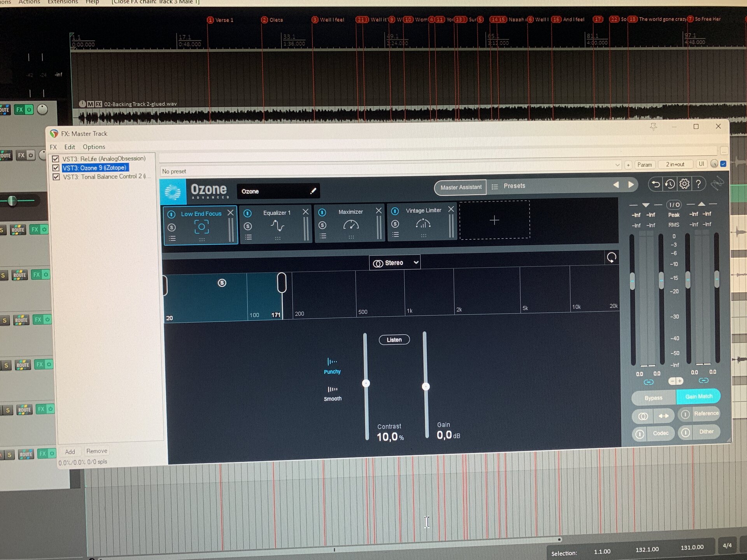Pin the FX Master Track window
This screenshot has width=747, height=560.
coord(653,127)
